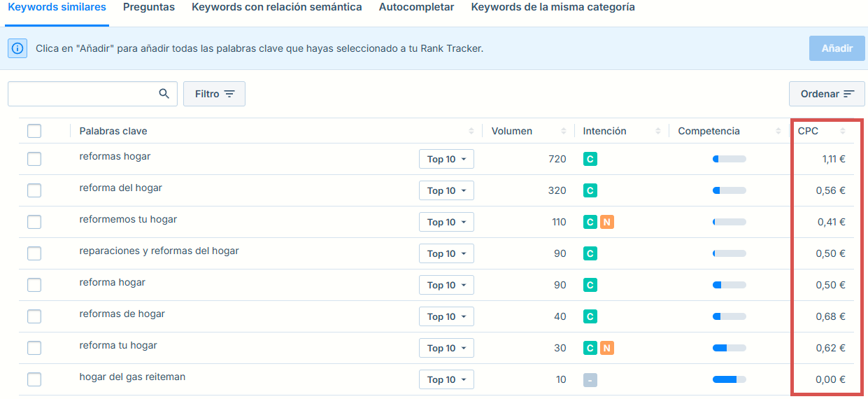Click the competition bar for hogar del gas reiteman

[x=729, y=379]
